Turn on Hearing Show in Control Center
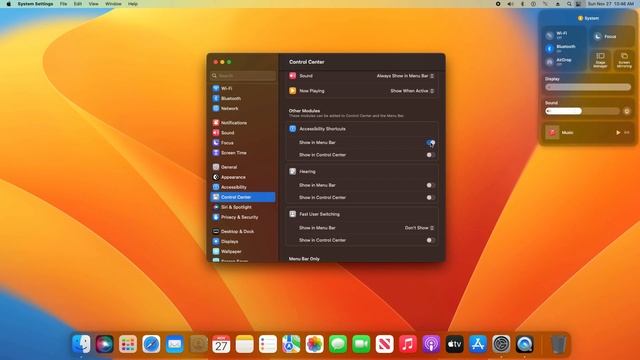640x360 pixels. 431,198
